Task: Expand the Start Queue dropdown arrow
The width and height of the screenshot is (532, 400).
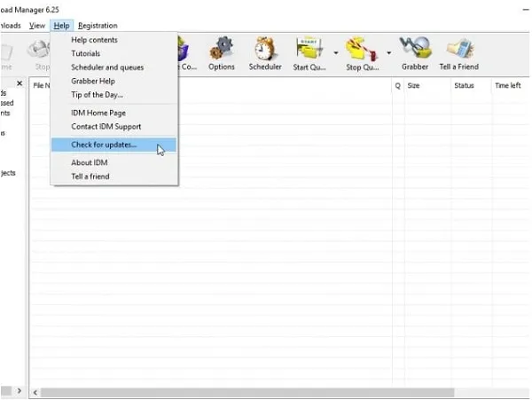Action: click(x=335, y=52)
